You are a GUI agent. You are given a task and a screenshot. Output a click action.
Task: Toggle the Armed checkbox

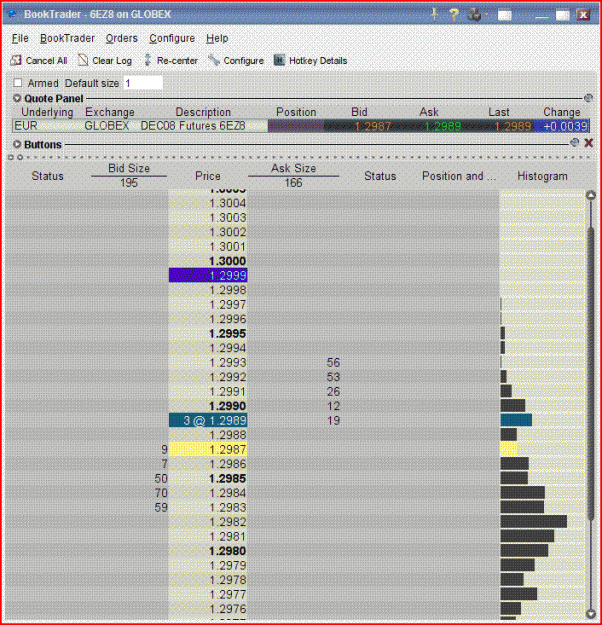click(18, 83)
